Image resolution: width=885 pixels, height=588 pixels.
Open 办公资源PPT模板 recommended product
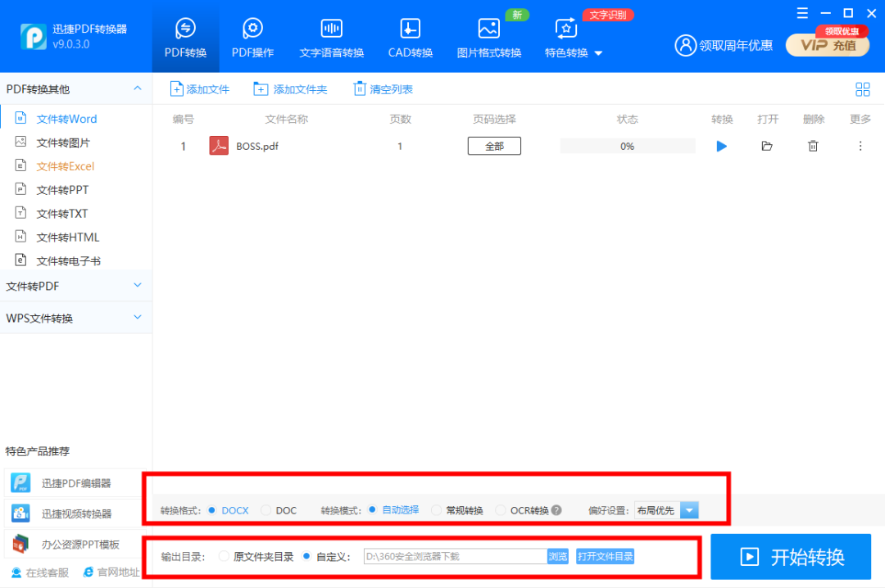75,544
